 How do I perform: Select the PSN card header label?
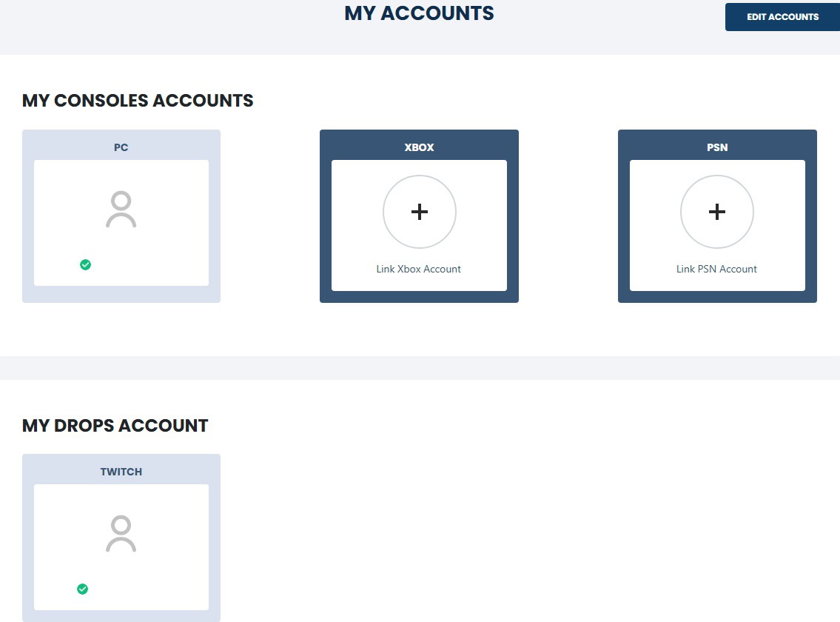(x=717, y=147)
